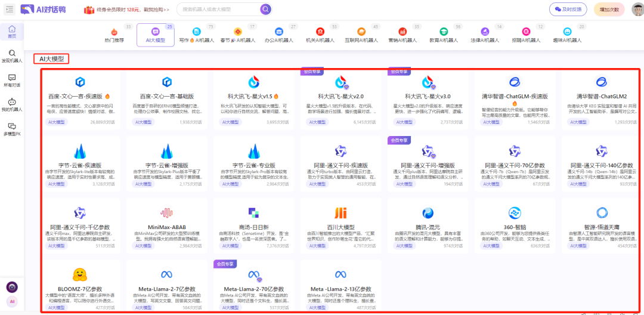
Task: Click the pink AI badge at sidebar bottom
Action: 12,301
